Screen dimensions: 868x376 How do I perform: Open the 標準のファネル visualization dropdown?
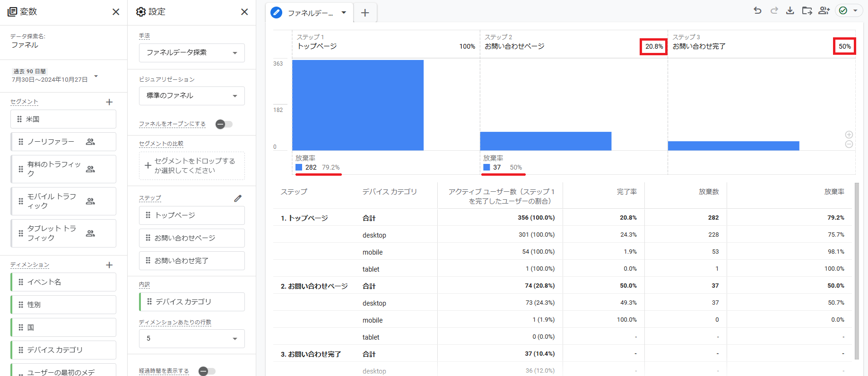click(x=191, y=96)
